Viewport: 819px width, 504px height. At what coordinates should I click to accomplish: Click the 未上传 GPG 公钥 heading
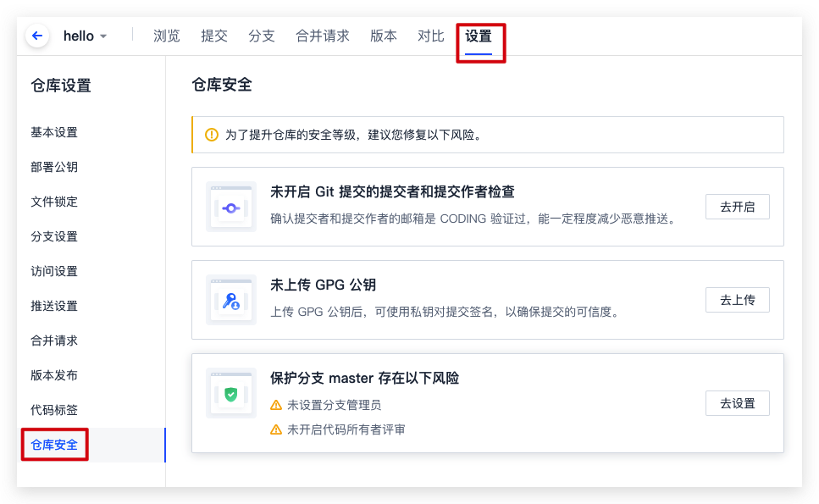point(323,285)
